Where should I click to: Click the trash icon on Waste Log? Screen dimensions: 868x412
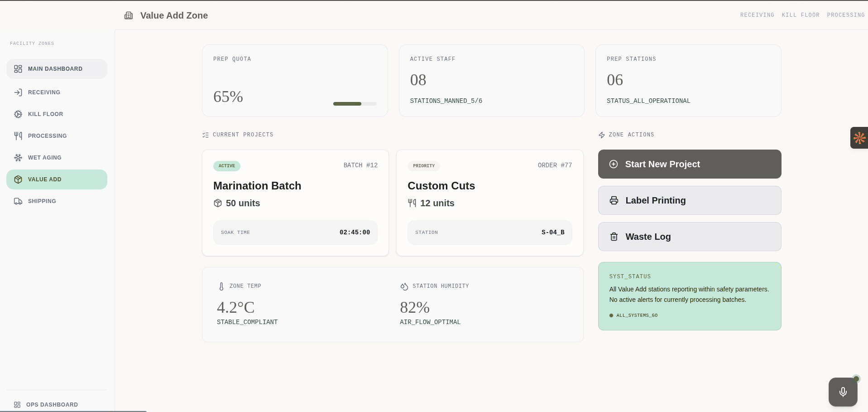coord(614,237)
